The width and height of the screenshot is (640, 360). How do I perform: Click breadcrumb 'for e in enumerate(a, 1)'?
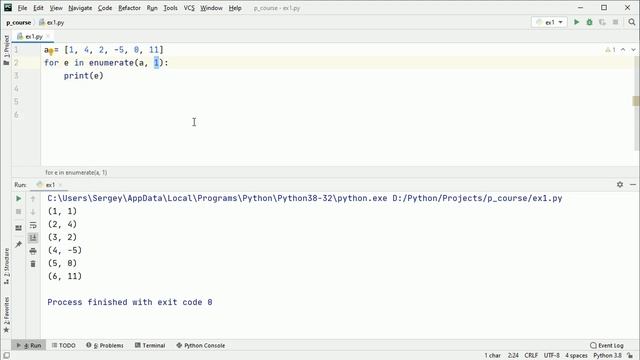[76, 173]
